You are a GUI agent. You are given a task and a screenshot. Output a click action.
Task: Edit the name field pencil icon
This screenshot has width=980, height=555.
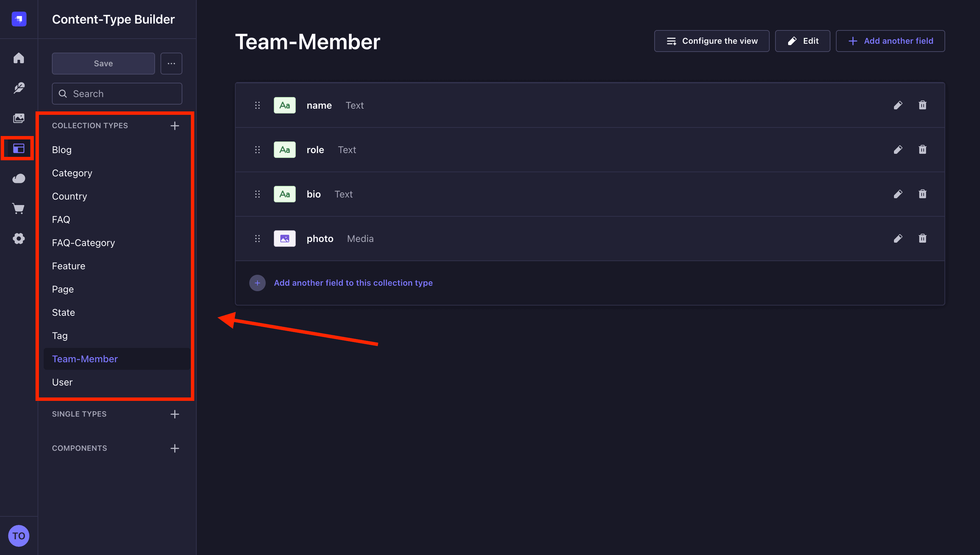pos(898,105)
